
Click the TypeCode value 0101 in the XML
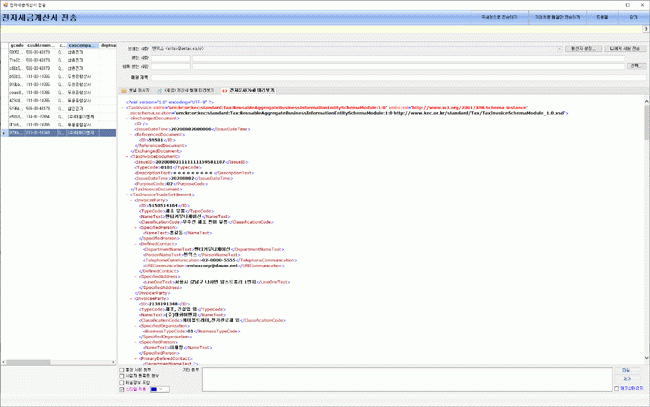(166, 167)
